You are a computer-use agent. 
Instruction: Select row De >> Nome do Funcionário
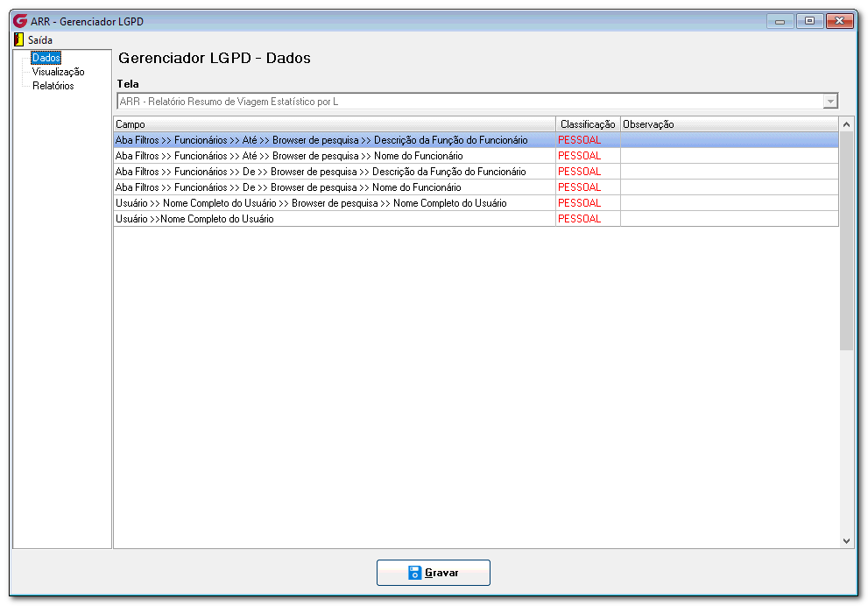pos(476,187)
